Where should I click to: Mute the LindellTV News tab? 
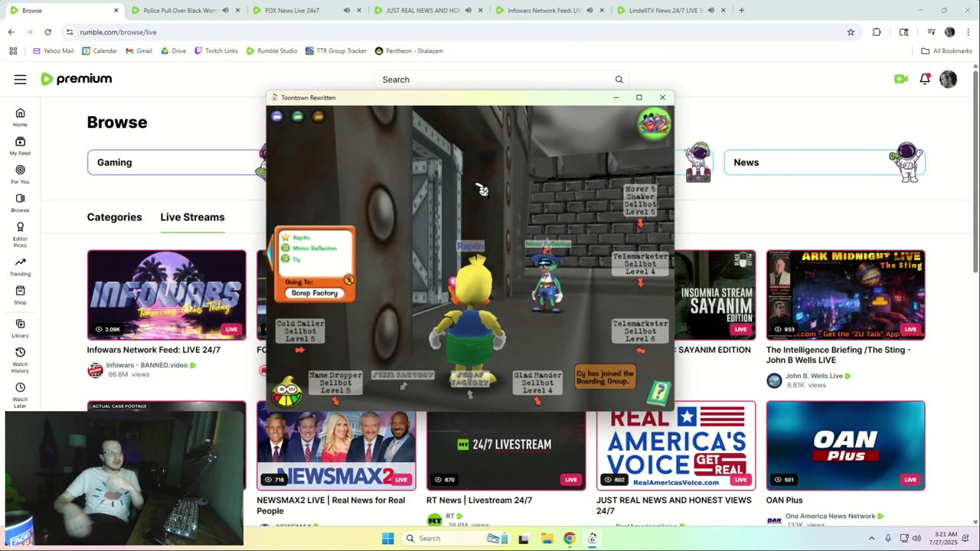pos(710,11)
